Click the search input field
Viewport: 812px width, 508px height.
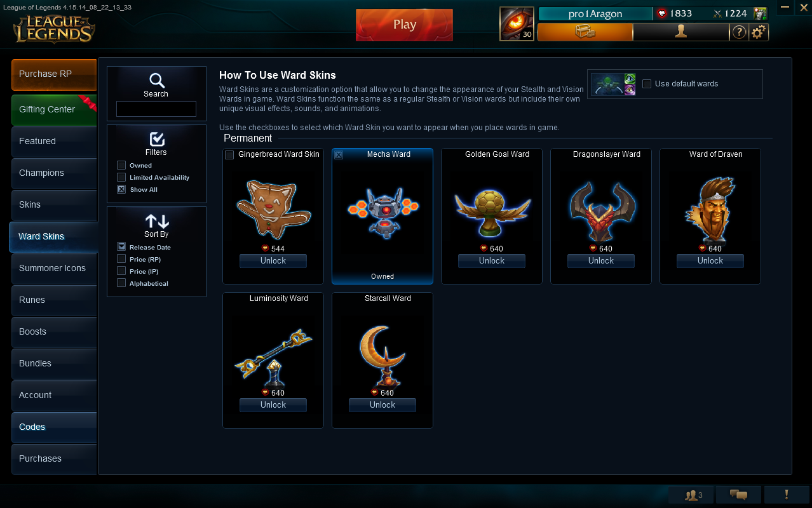156,109
